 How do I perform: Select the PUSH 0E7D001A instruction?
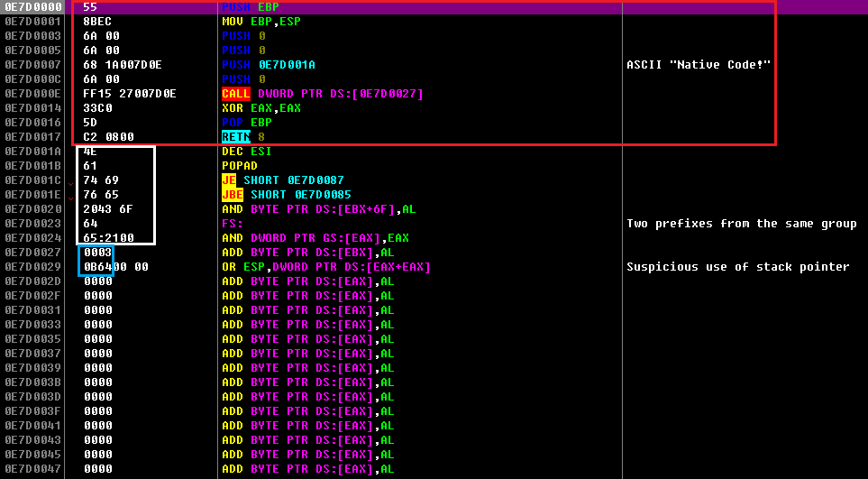[269, 65]
